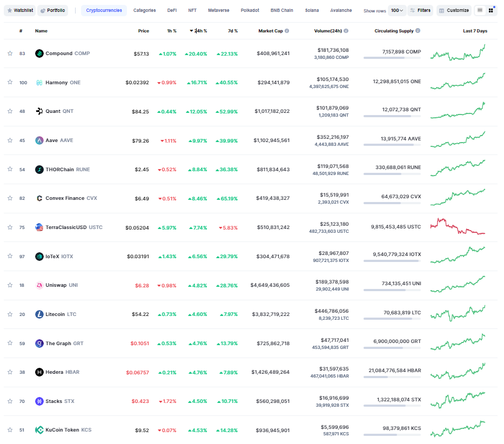
Task: Star Harmony ONE to add to watchlist
Action: tap(10, 82)
